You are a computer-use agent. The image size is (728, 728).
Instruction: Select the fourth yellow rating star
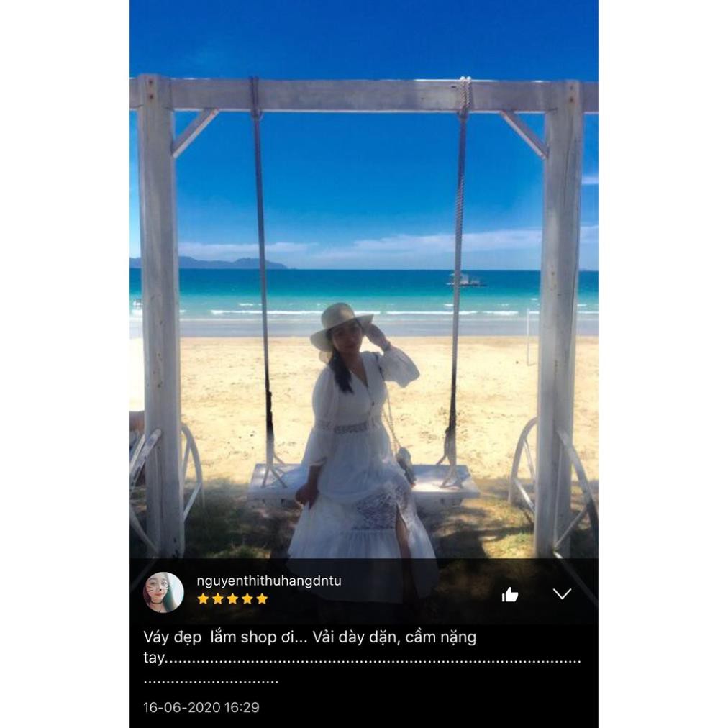click(247, 599)
